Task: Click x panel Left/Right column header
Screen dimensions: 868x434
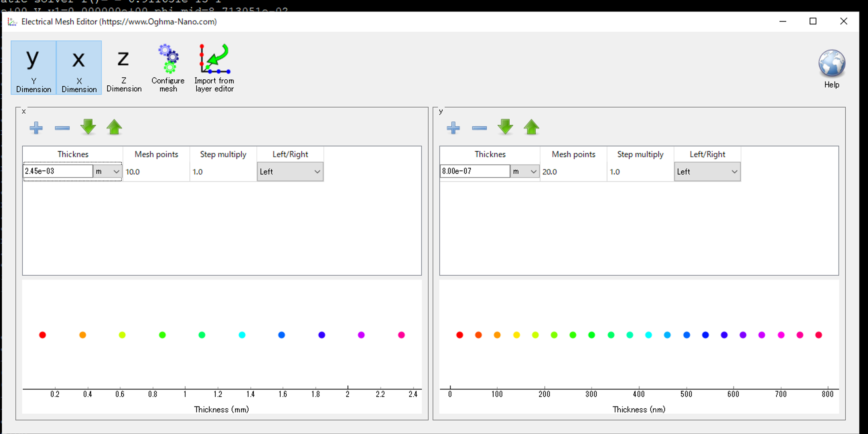Action: [290, 154]
